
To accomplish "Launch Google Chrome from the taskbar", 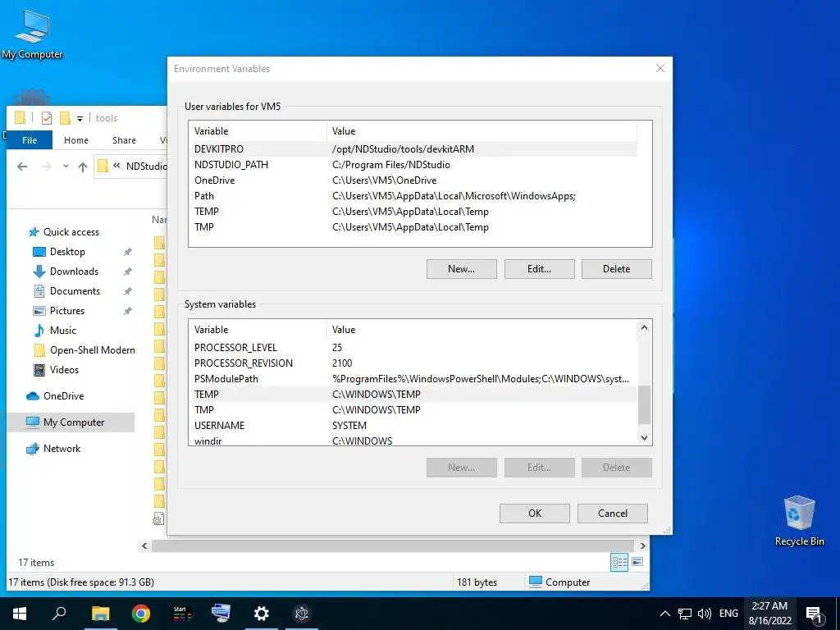I will click(x=140, y=614).
